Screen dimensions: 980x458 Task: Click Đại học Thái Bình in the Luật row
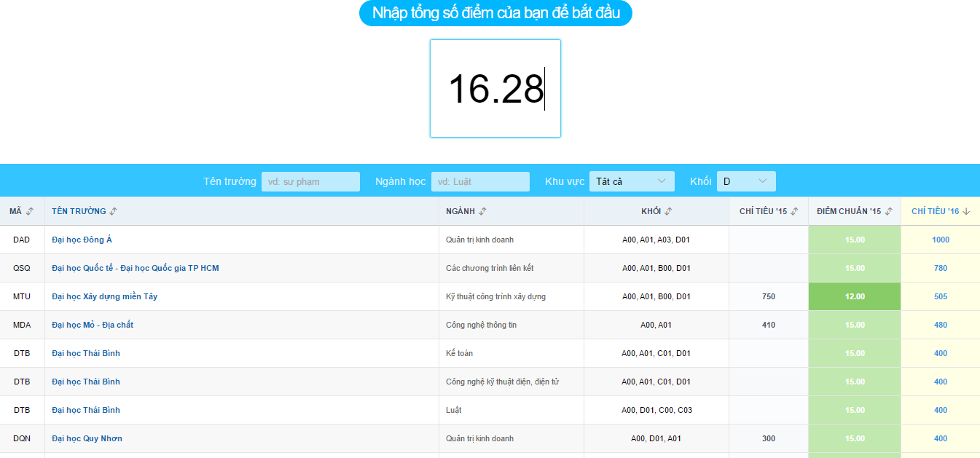pos(86,410)
